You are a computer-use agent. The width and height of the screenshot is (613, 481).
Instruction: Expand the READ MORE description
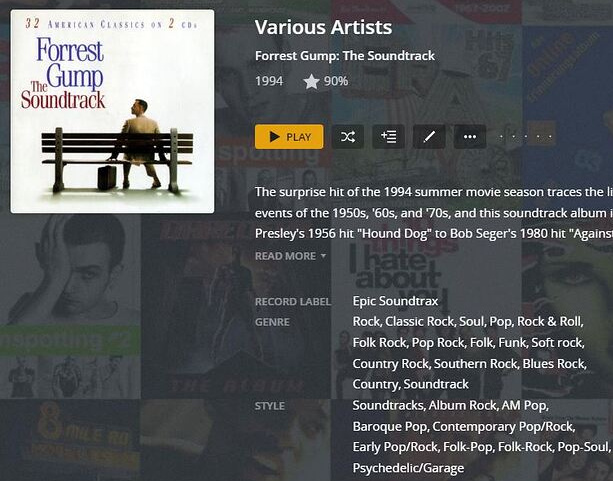[x=290, y=256]
